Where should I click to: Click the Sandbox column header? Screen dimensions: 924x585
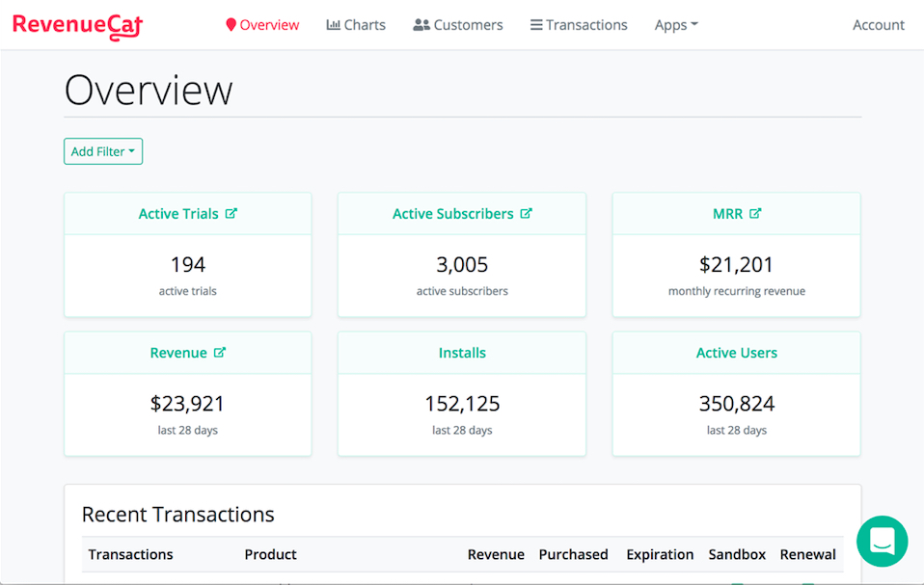point(737,554)
